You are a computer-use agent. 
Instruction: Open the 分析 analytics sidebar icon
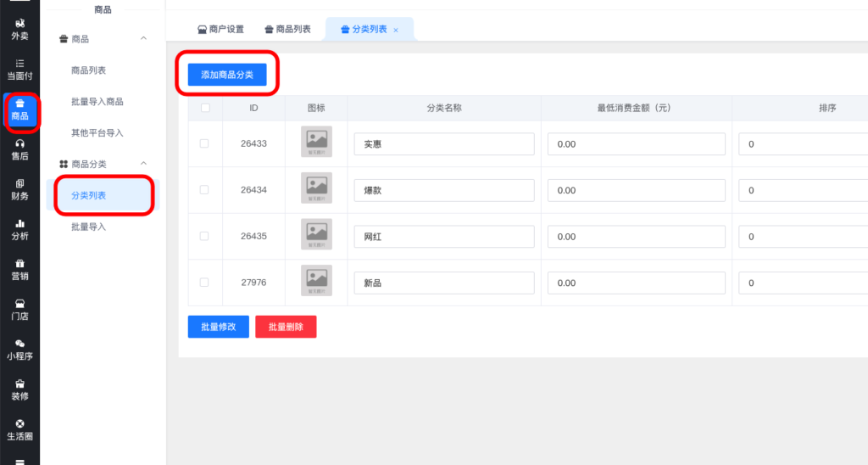[19, 229]
